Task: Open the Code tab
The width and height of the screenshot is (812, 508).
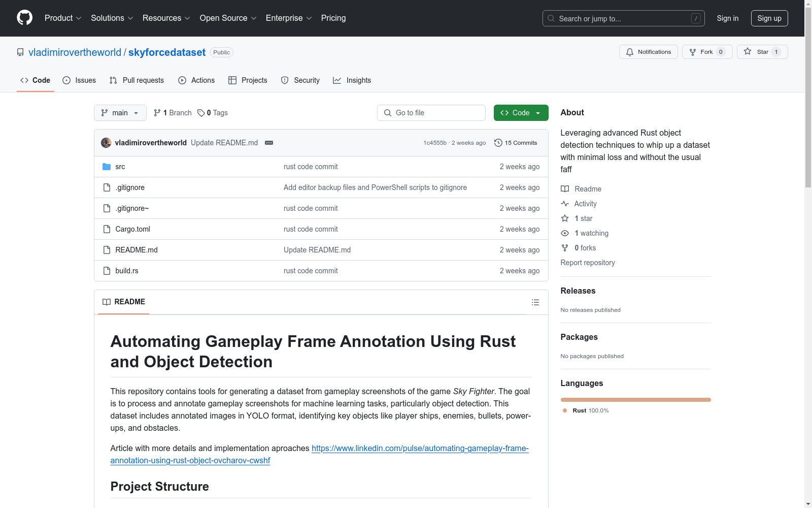Action: click(36, 80)
